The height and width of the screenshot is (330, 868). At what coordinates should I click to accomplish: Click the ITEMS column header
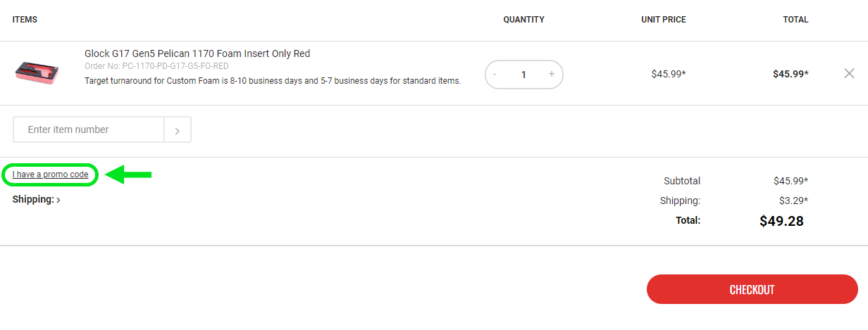[x=25, y=20]
